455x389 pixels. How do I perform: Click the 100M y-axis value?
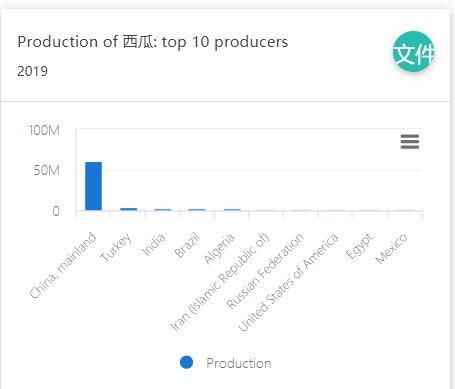(x=44, y=130)
